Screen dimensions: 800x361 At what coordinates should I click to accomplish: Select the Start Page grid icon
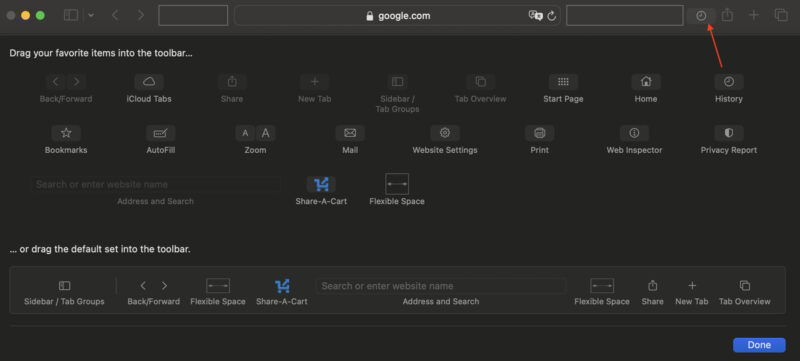(563, 82)
